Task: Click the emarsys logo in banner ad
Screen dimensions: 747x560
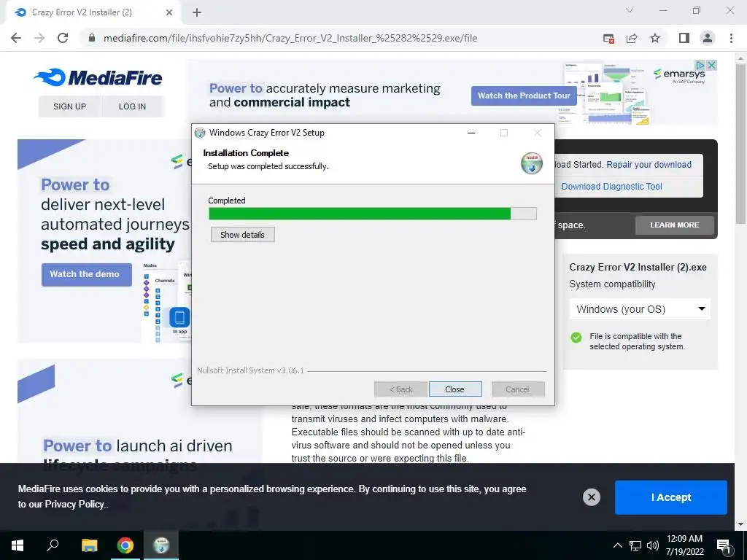Action: pos(679,75)
